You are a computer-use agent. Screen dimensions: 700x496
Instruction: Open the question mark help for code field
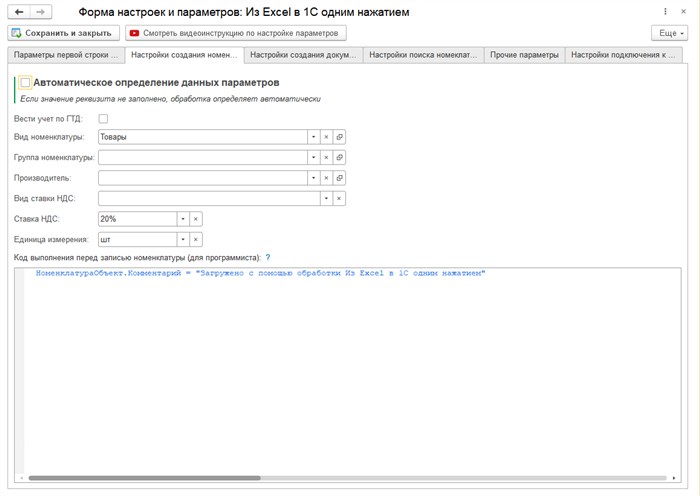268,258
